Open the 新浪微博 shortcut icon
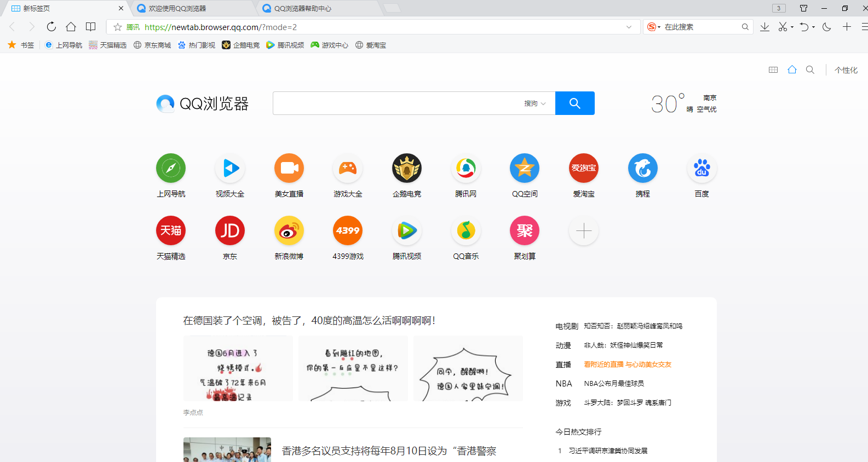 (289, 231)
